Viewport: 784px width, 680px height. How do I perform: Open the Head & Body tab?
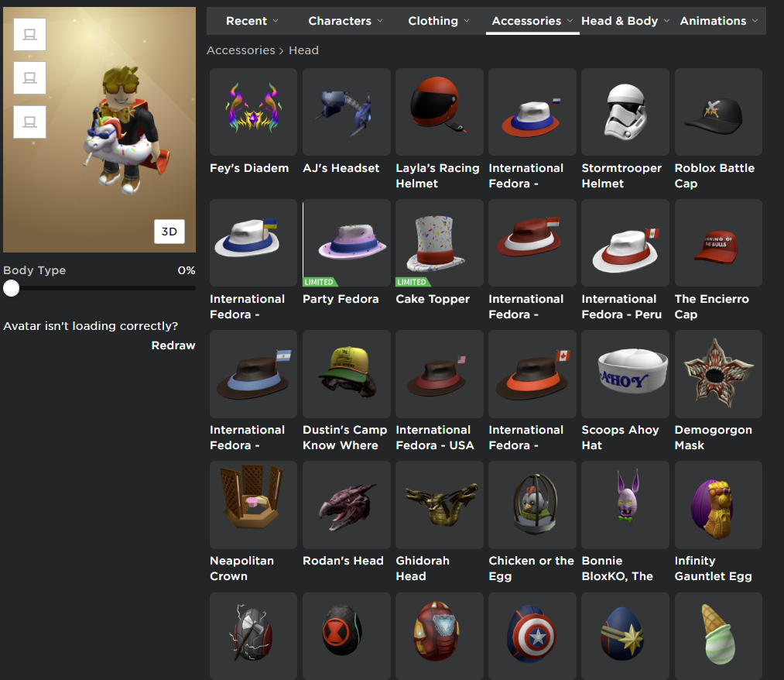(625, 21)
